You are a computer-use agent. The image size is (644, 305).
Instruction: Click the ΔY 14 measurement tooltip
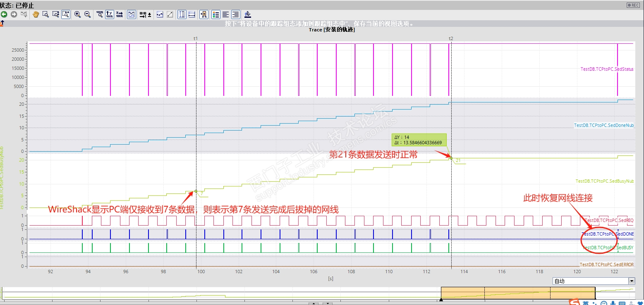[419, 140]
